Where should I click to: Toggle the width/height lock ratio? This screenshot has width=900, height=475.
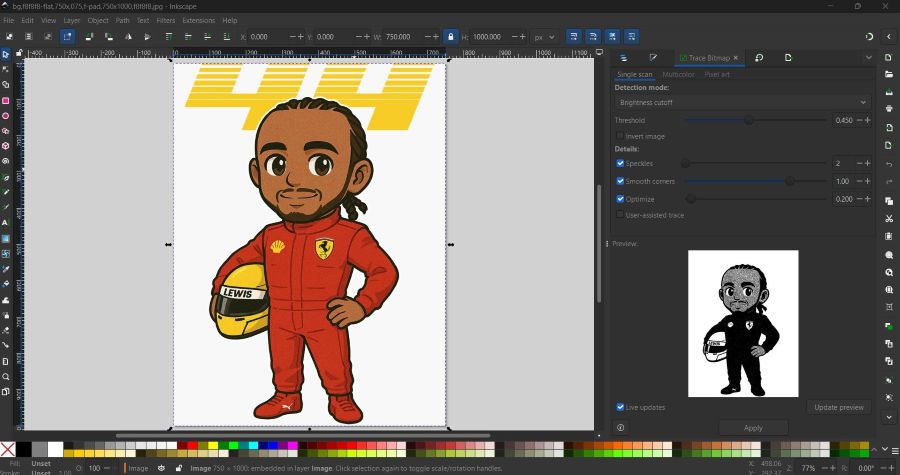pyautogui.click(x=451, y=37)
